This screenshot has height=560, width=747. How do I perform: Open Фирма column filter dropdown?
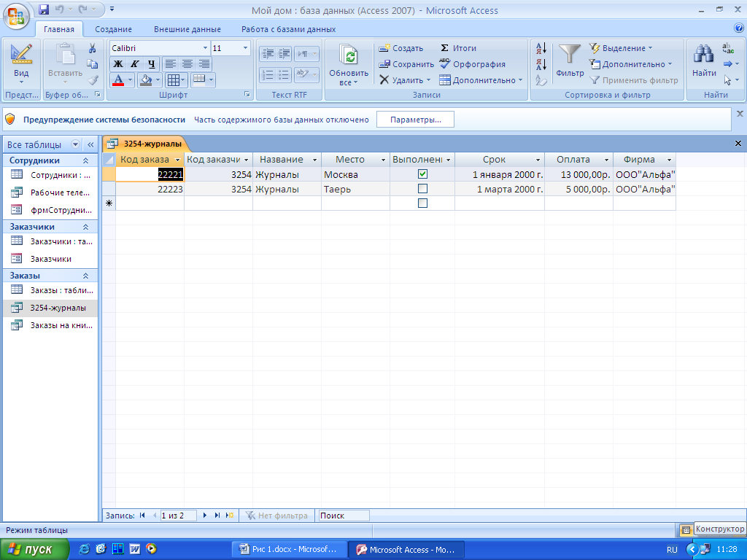click(670, 160)
